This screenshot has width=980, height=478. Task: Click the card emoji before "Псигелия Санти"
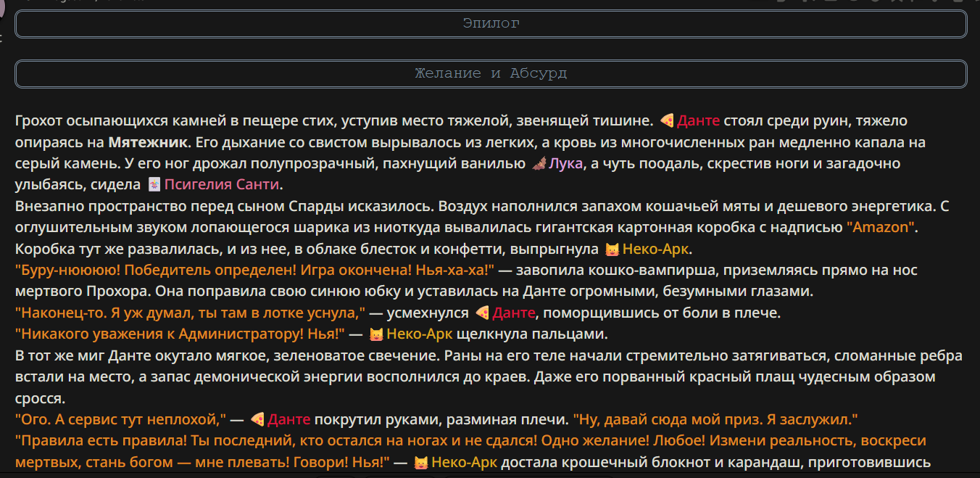[154, 185]
